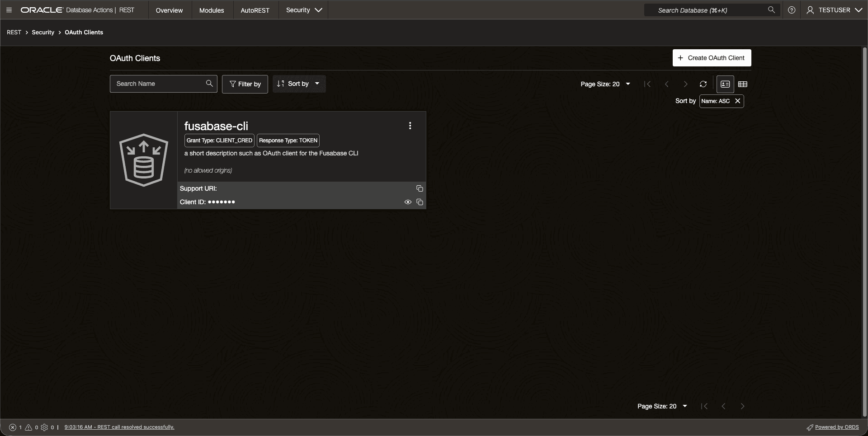Open top Page Size: 20 dropdown
The height and width of the screenshot is (436, 868).
tap(605, 84)
